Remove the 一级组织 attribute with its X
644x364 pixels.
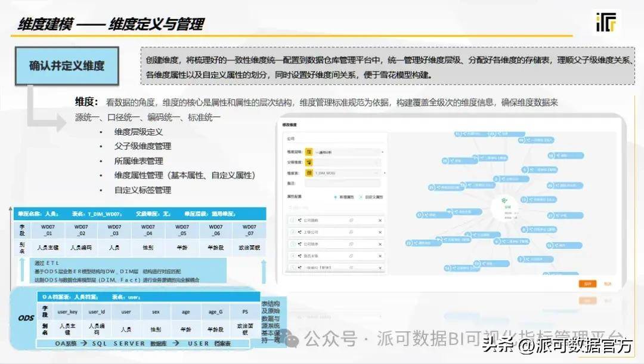pos(380,267)
